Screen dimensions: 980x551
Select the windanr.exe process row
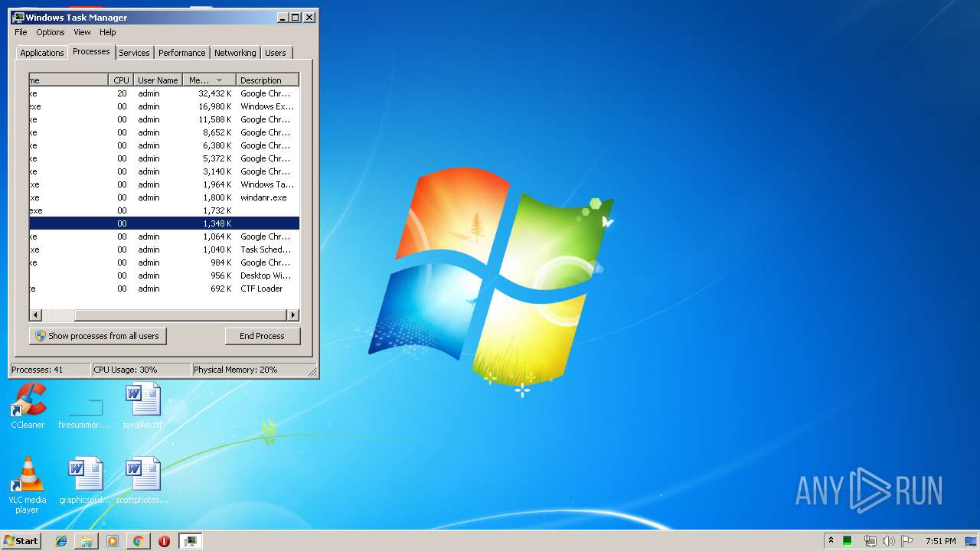(x=164, y=197)
